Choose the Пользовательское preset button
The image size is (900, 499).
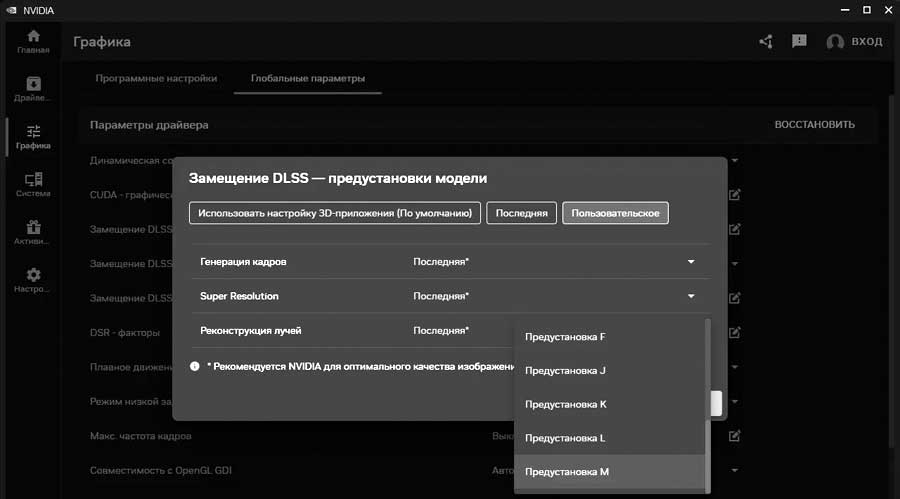point(615,213)
